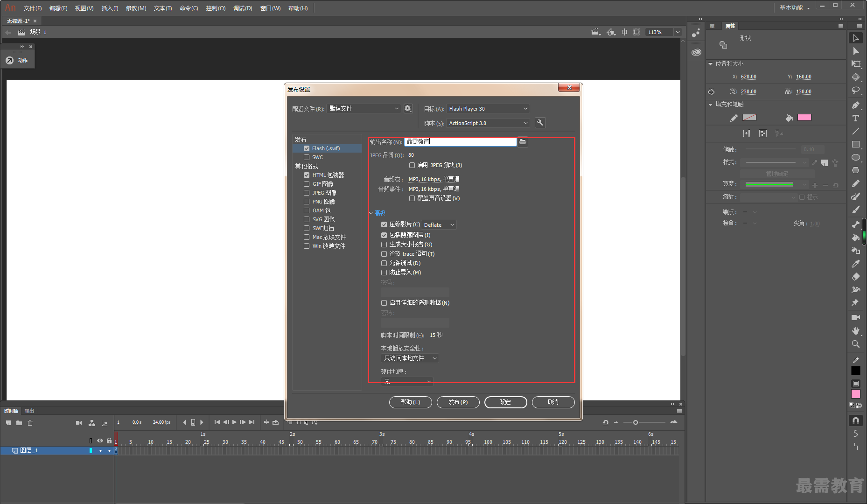The image size is (867, 504).
Task: Toggle 包括隐藏图层 checkbox
Action: [384, 235]
